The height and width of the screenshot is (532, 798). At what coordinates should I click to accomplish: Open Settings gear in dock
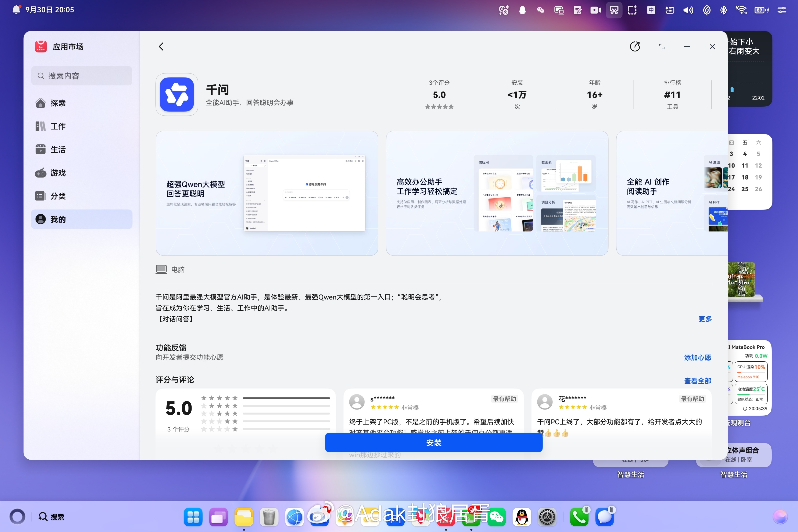click(x=547, y=517)
